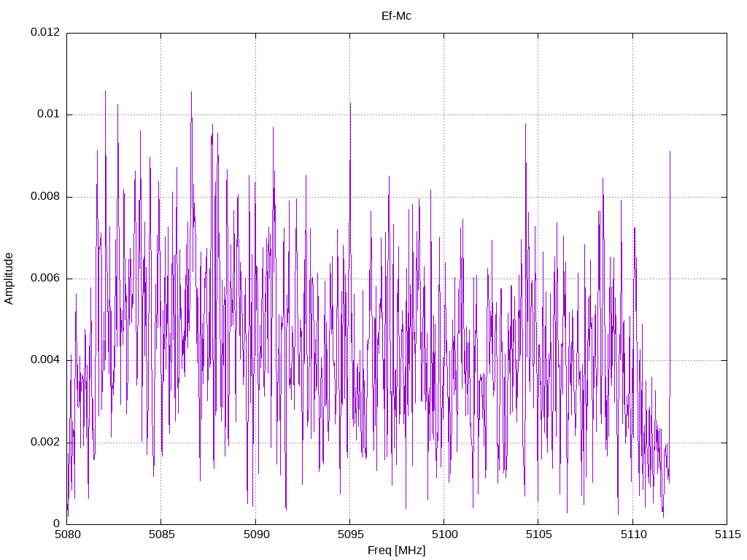Select the y-axis label Amplitude
The width and height of the screenshot is (747, 560).
point(9,279)
